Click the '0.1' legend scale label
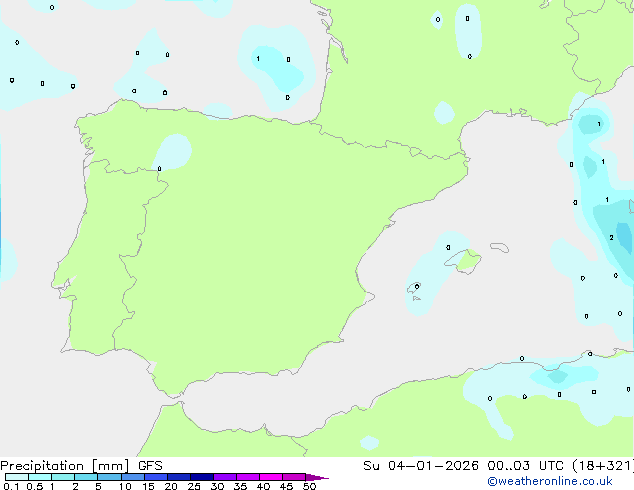 pos(11,486)
